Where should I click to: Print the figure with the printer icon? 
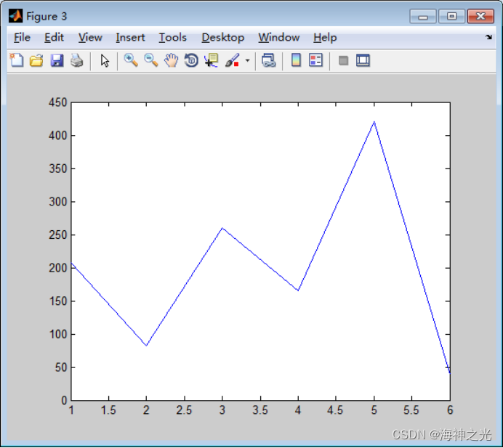[77, 60]
